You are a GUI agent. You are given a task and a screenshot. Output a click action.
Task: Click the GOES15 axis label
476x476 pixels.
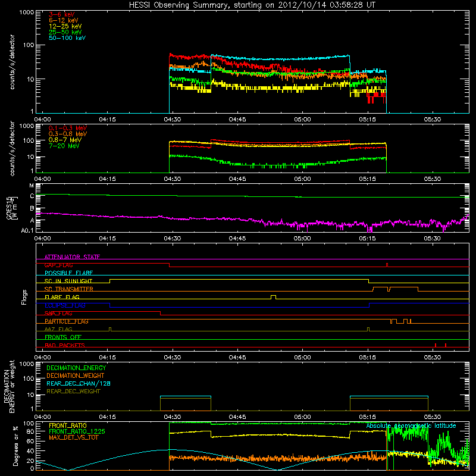(12, 208)
